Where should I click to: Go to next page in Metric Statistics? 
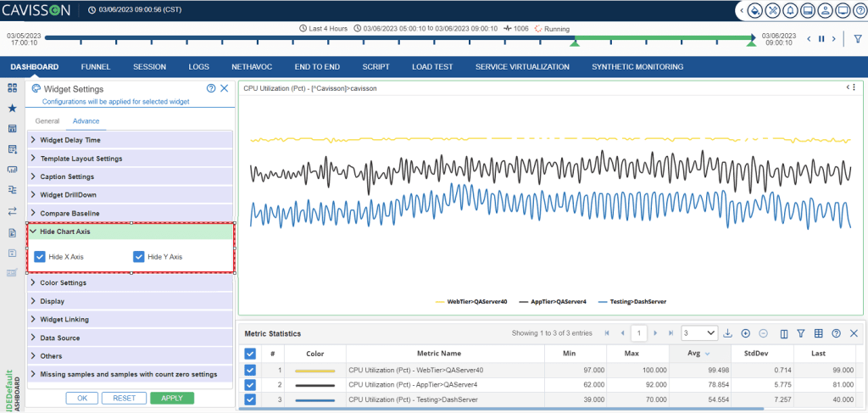pyautogui.click(x=656, y=333)
